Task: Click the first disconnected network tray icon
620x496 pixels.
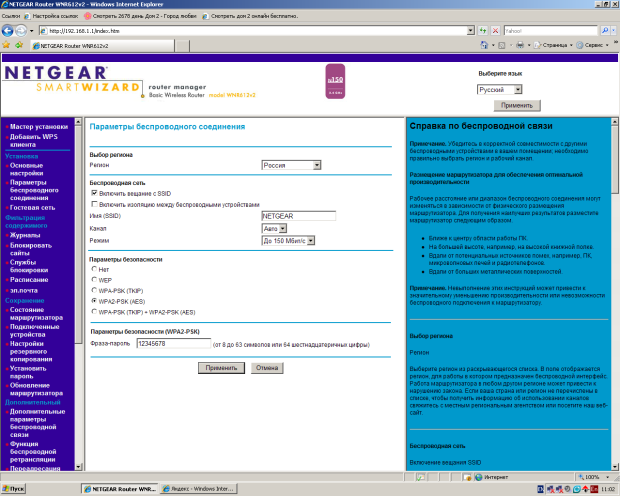Action: coord(550,489)
